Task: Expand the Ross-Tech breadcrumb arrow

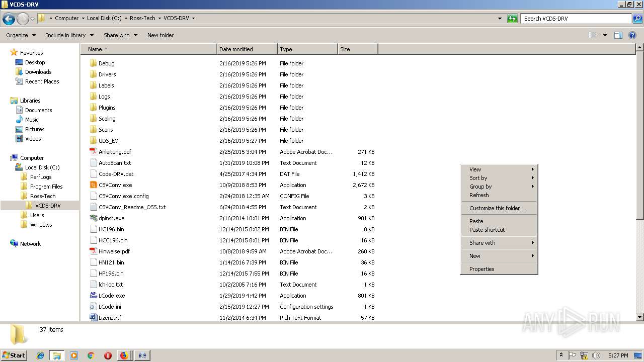Action: [x=159, y=18]
